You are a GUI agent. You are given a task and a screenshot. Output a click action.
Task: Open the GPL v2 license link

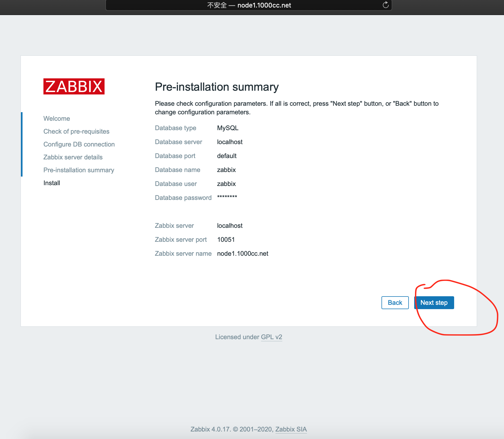tap(271, 337)
